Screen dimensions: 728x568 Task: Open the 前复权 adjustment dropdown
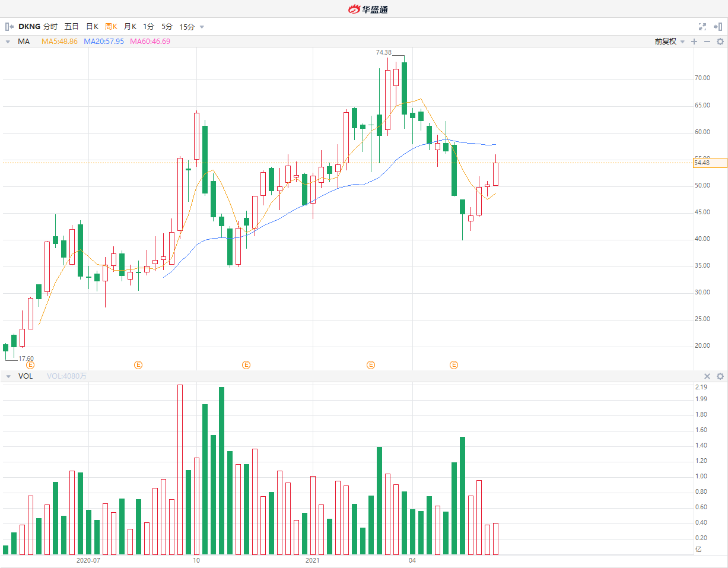click(x=669, y=42)
